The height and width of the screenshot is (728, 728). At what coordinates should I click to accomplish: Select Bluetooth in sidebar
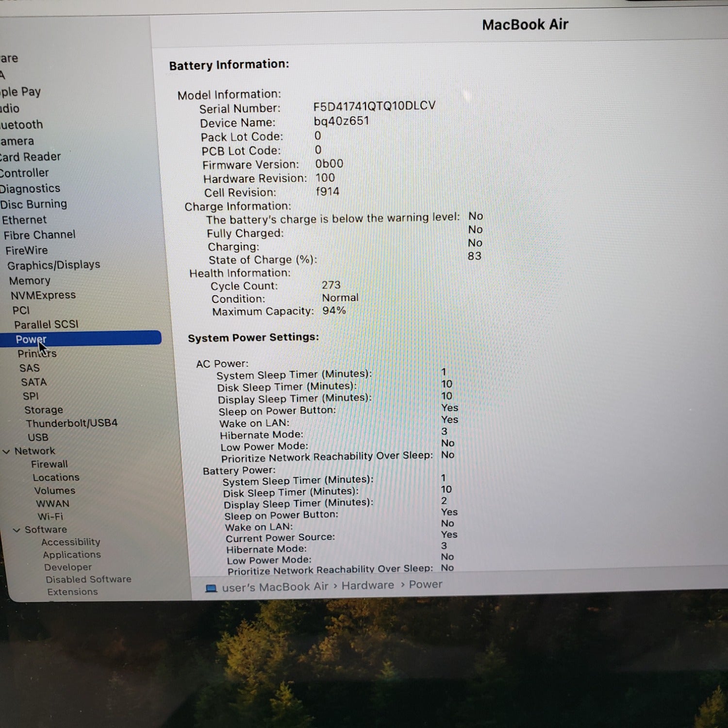tap(21, 125)
